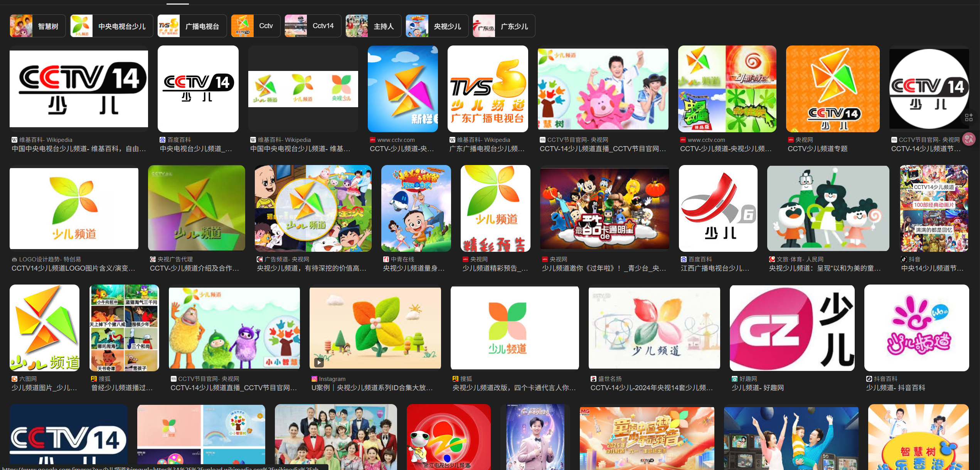Click the Wikipedia favicon under first result
The image size is (980, 470).
(14, 140)
